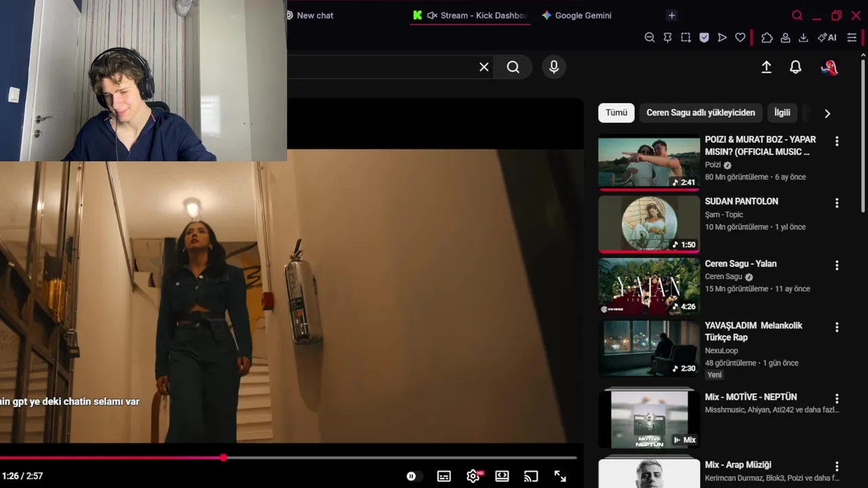Open the AI assistant button
This screenshot has height=488, width=868.
827,38
